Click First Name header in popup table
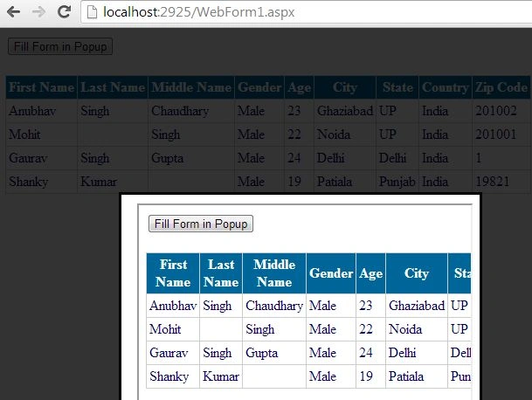 point(173,273)
